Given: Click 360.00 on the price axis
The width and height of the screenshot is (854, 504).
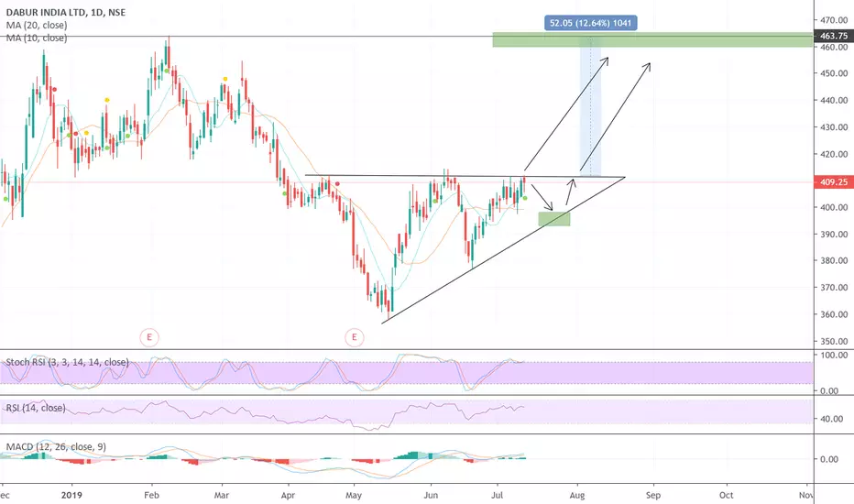Looking at the screenshot, I should pyautogui.click(x=833, y=314).
